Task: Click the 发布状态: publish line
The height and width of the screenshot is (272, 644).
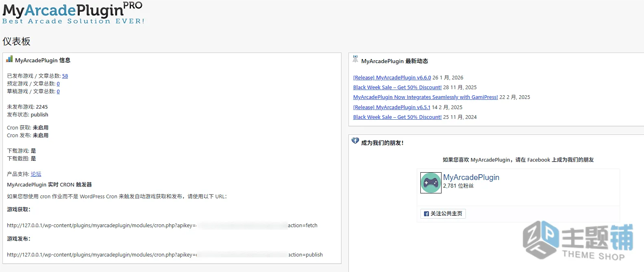Action: point(28,115)
